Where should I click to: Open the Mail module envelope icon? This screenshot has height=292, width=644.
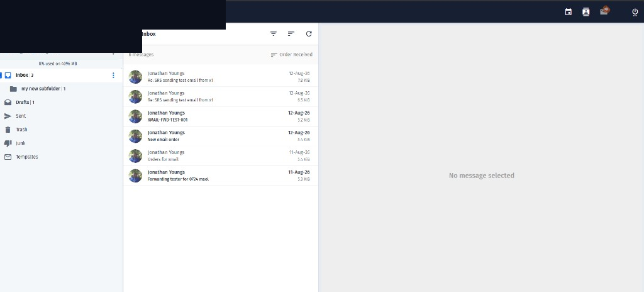[604, 11]
